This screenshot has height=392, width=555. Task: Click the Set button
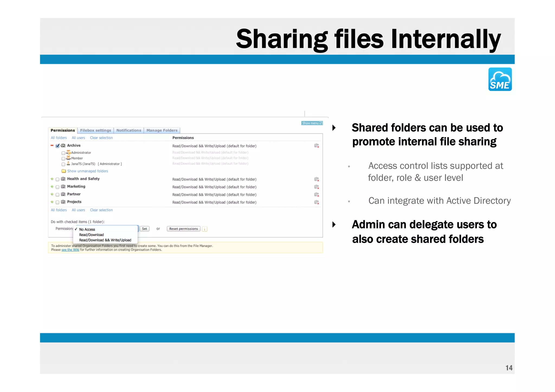pos(145,229)
